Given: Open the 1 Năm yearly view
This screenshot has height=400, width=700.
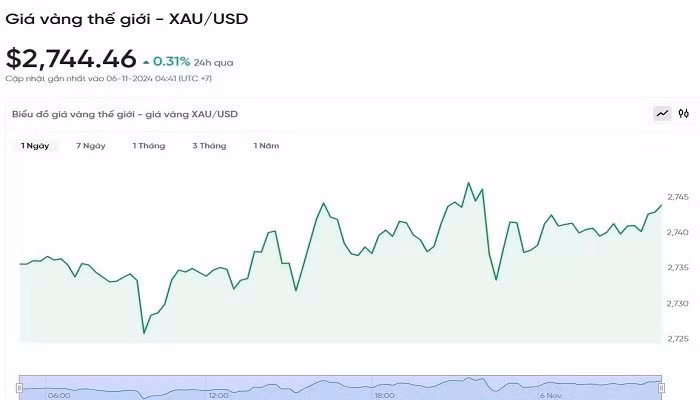Looking at the screenshot, I should point(266,146).
